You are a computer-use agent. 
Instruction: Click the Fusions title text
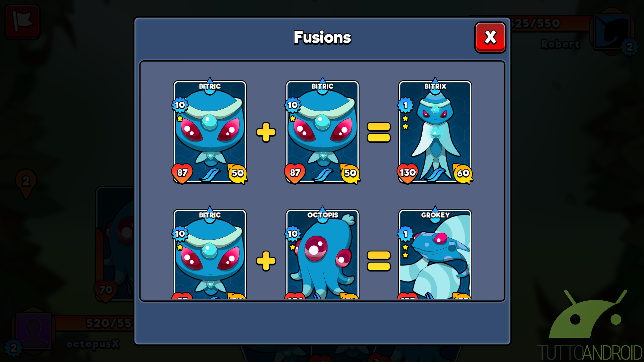[322, 37]
